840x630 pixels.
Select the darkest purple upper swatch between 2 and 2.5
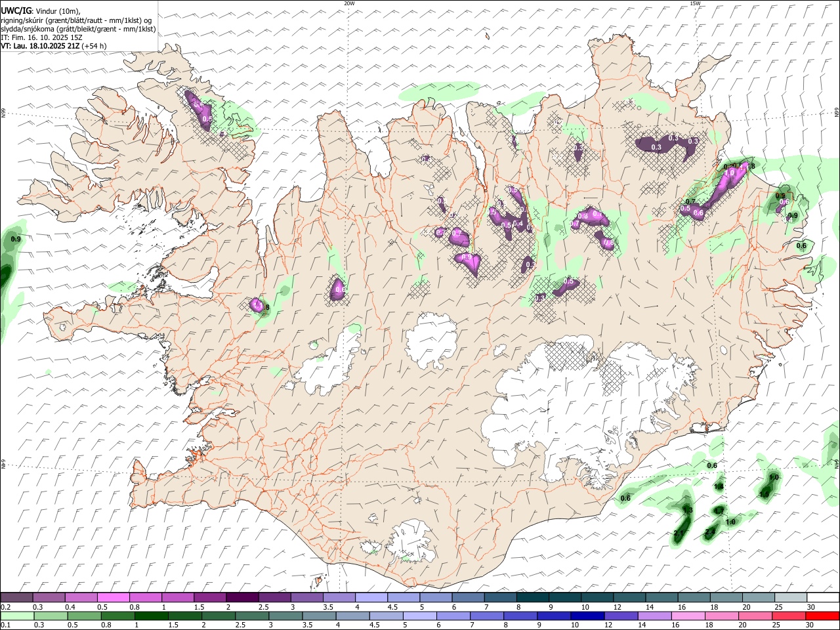point(242,597)
